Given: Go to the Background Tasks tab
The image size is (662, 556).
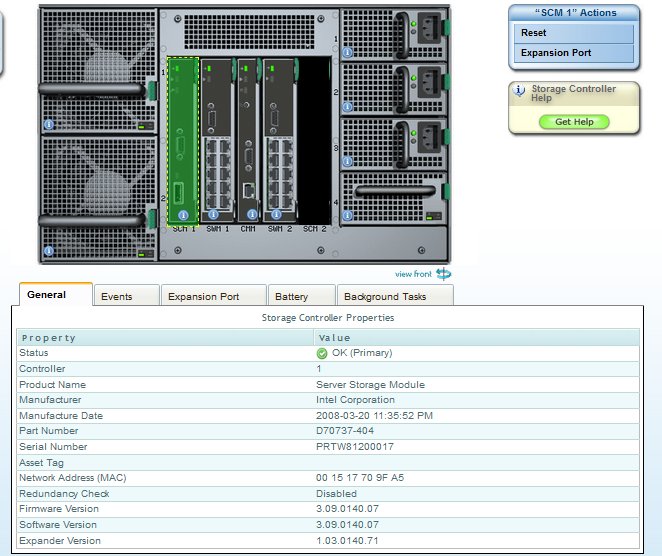Looking at the screenshot, I should (385, 296).
